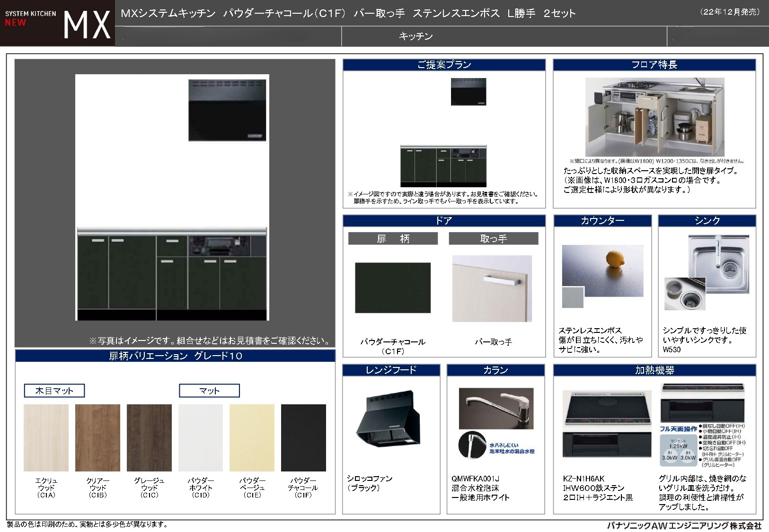This screenshot has height=532, width=769.
Task: Click the sink drain basket inset image
Action: point(685,294)
